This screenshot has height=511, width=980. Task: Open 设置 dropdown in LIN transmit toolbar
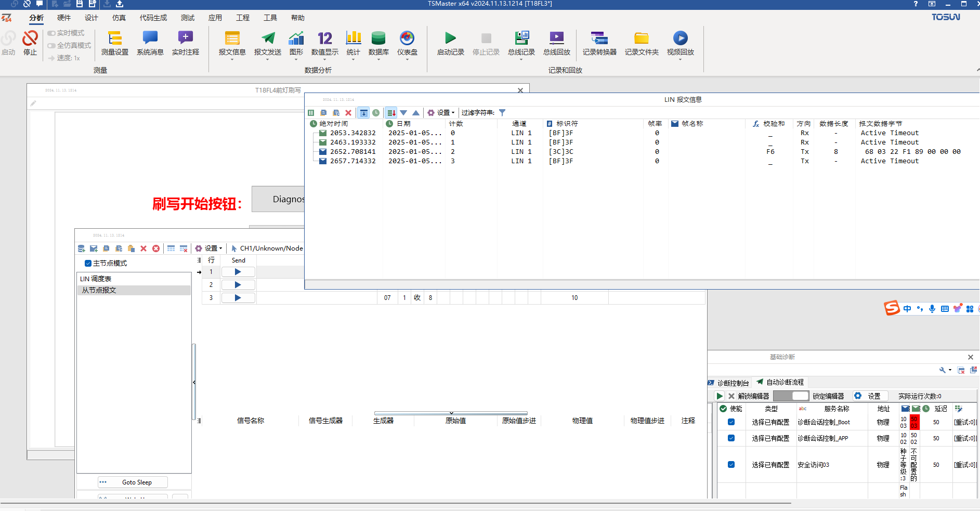208,248
